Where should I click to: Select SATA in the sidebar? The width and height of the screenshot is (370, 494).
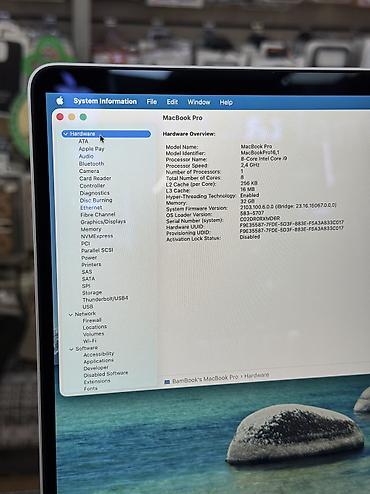pyautogui.click(x=88, y=279)
